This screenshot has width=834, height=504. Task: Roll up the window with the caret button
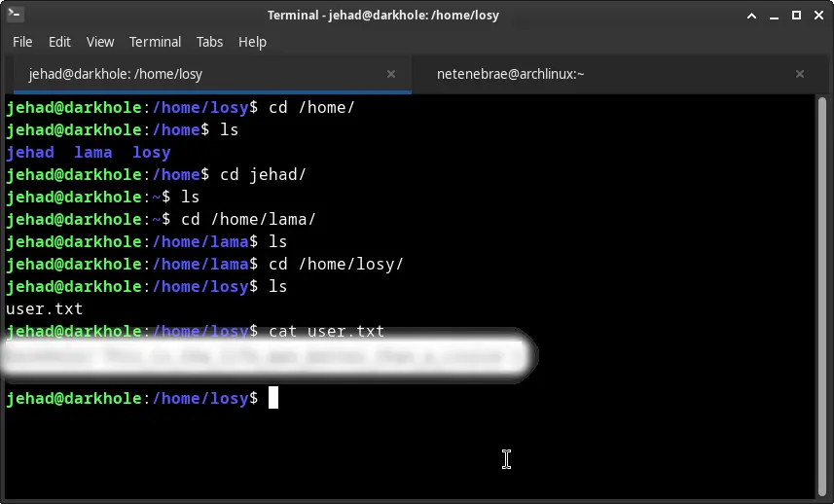tap(750, 16)
